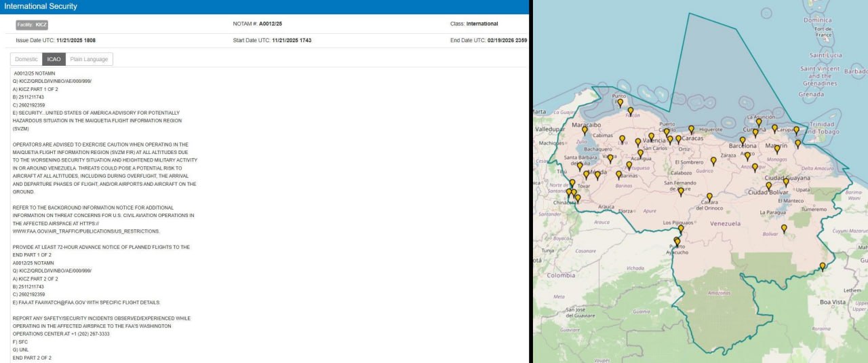Click the marker above the Bolívar state label
This screenshot has width=868, height=363.
point(784,229)
